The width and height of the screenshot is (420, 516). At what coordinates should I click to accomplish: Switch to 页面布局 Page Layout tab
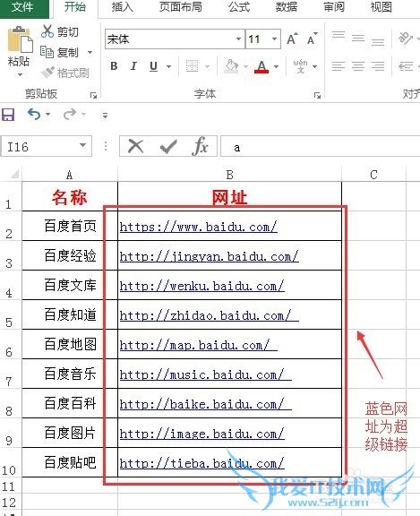point(181,7)
